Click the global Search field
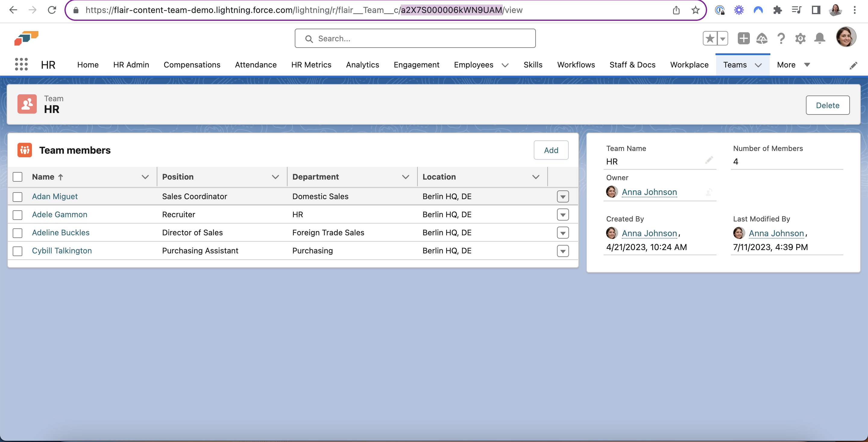 point(414,38)
